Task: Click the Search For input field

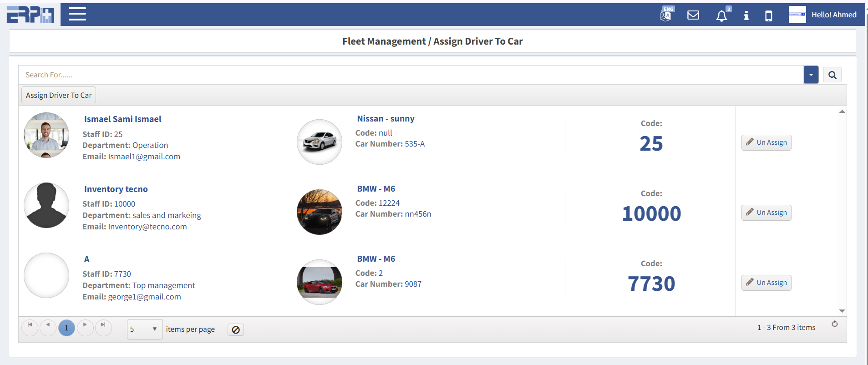Action: tap(410, 75)
